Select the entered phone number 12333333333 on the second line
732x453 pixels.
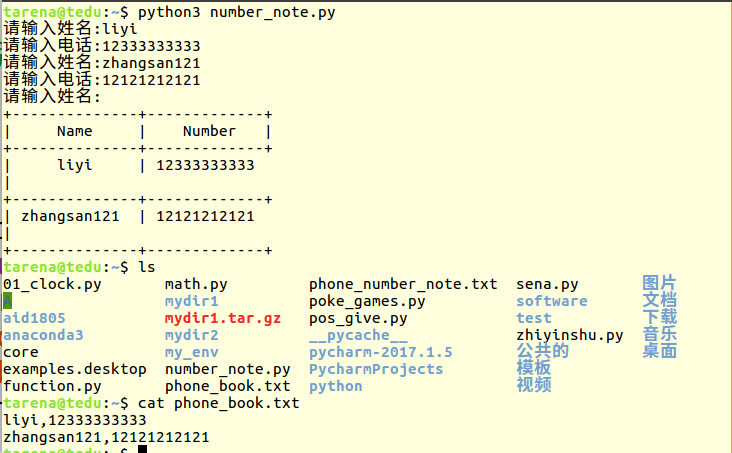[151, 46]
